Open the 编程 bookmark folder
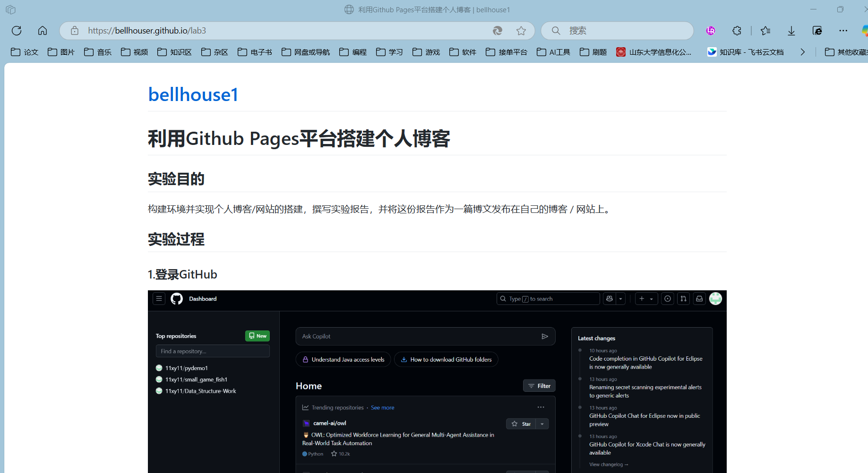 pos(353,52)
